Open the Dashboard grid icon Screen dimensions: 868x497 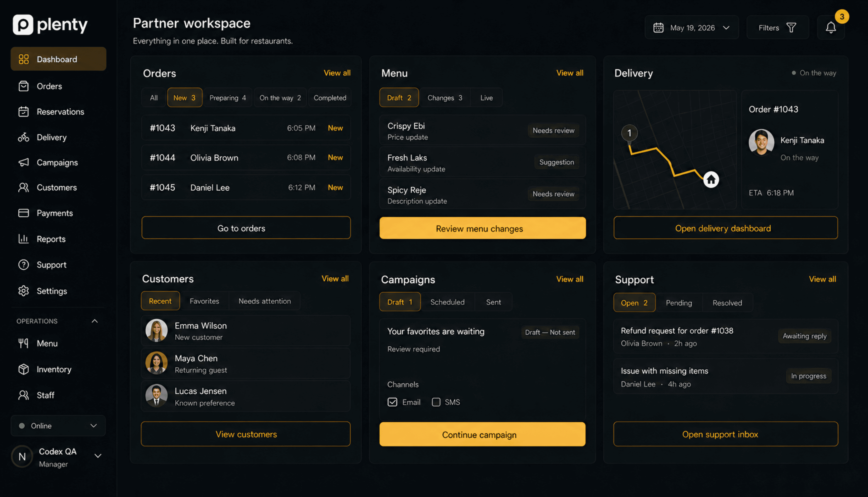coord(24,59)
